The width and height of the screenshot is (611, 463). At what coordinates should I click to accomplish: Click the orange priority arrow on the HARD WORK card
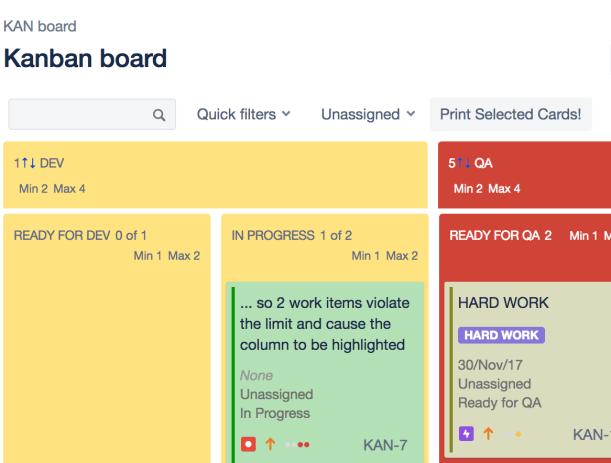pyautogui.click(x=489, y=434)
